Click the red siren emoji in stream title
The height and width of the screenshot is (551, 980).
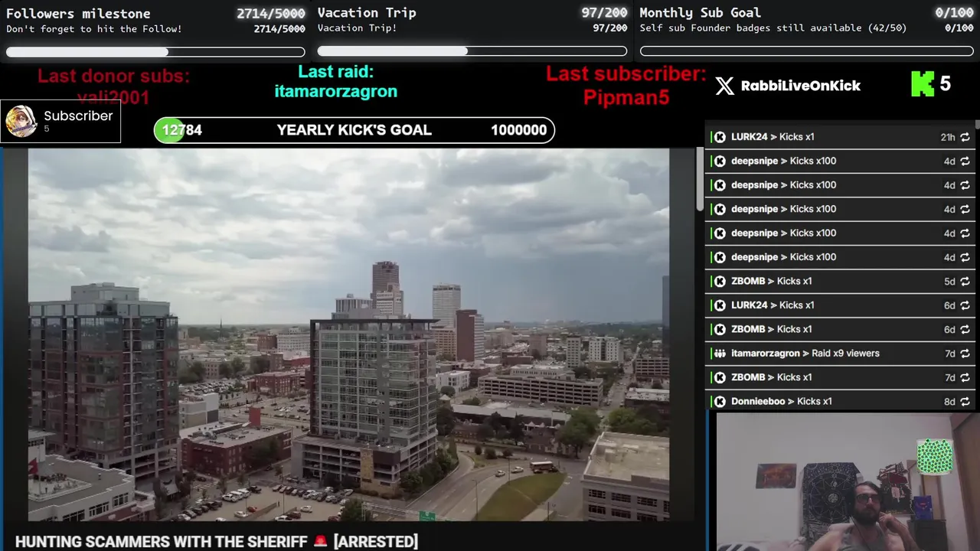(x=320, y=541)
